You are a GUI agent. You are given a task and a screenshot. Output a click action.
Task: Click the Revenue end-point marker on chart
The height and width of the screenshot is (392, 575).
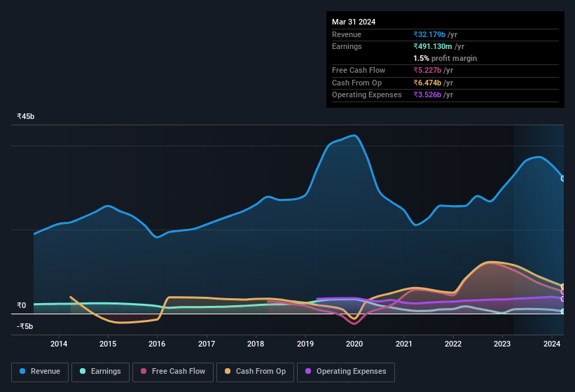563,178
